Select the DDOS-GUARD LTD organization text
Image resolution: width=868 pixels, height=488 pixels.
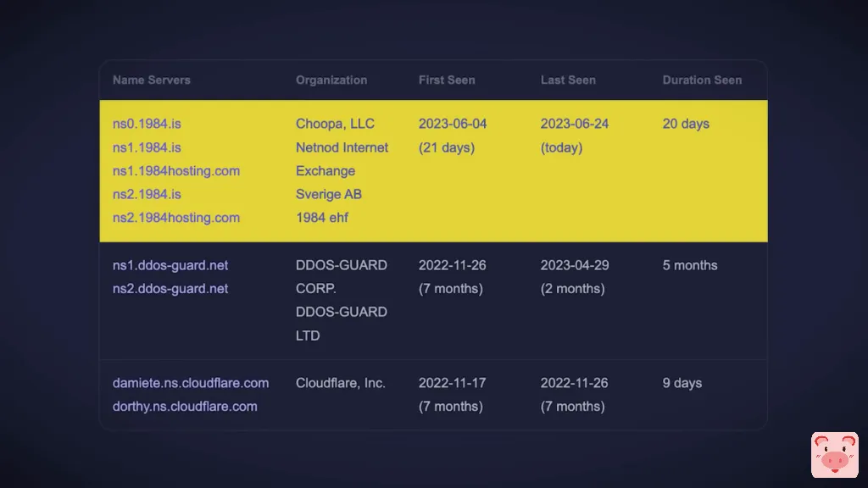[x=342, y=324]
